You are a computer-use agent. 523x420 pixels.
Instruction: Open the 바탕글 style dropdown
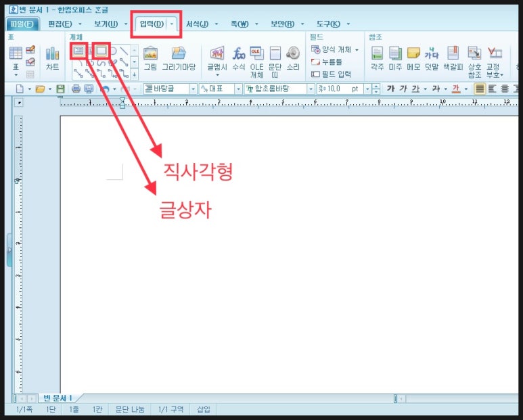point(193,89)
